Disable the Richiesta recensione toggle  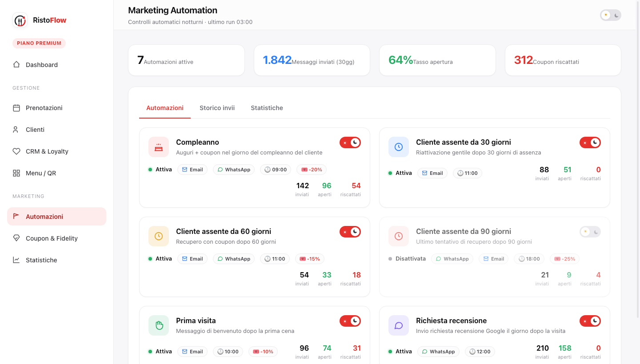tap(590, 321)
